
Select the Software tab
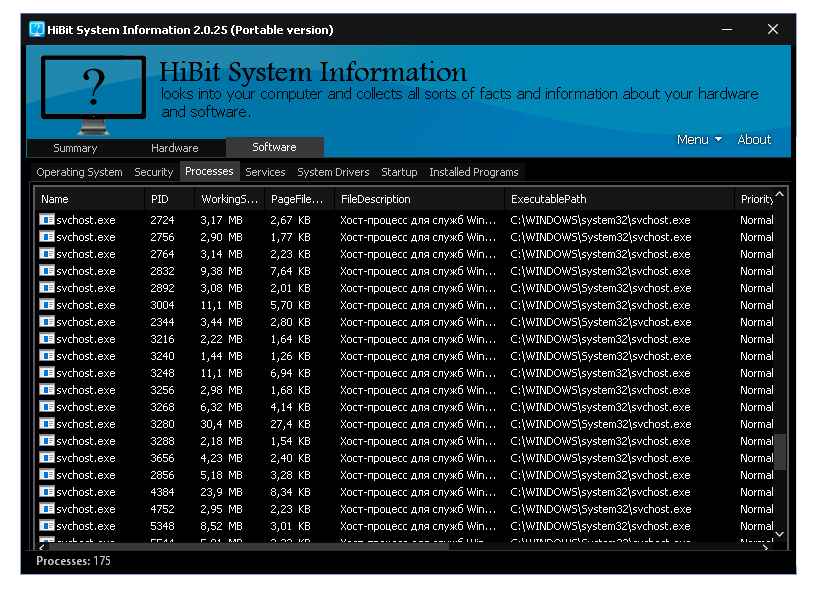275,147
